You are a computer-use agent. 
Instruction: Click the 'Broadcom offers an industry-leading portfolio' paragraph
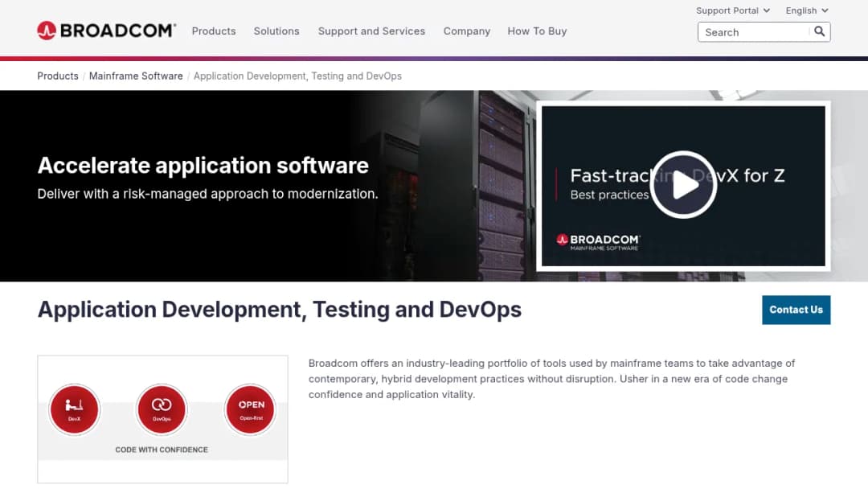click(x=551, y=379)
